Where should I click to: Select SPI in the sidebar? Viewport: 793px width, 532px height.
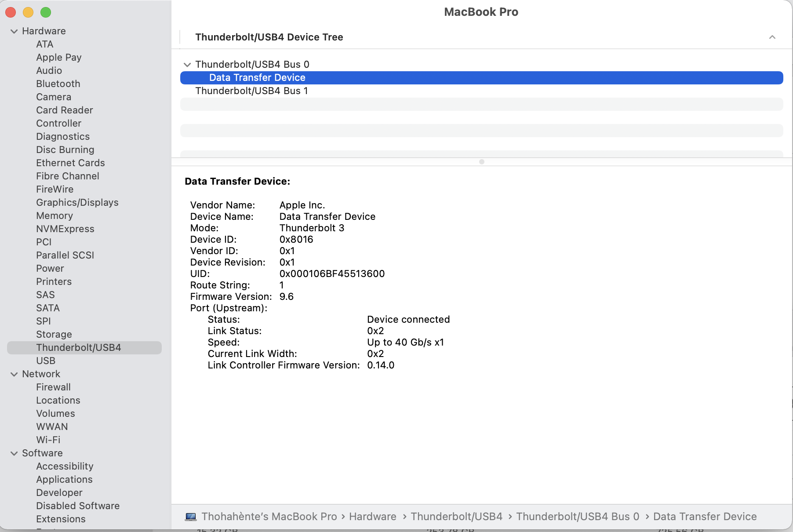tap(44, 321)
